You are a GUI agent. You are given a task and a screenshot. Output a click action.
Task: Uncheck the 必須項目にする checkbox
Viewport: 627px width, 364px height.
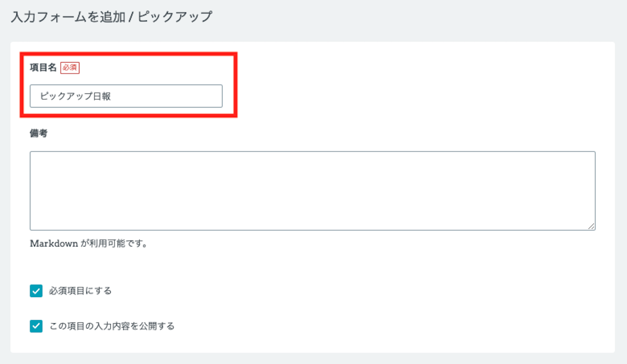[x=36, y=291]
